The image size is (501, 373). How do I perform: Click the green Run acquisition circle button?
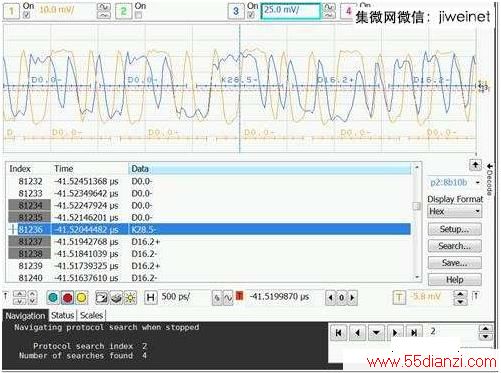pyautogui.click(x=53, y=297)
